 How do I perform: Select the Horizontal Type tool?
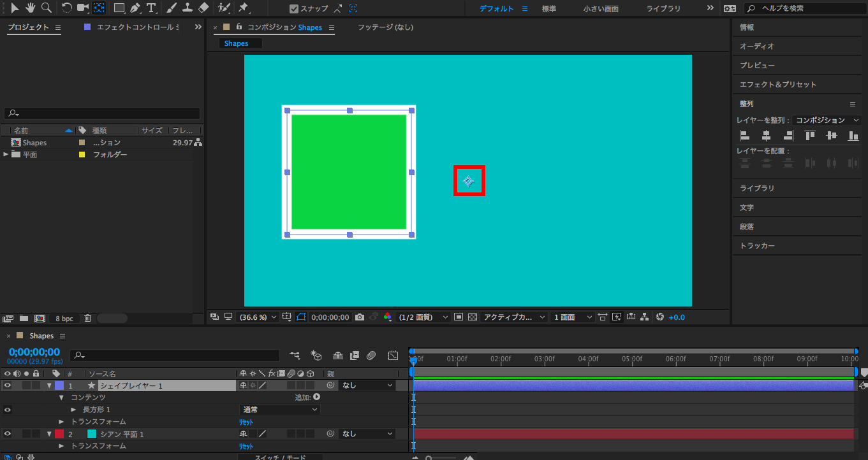151,8
